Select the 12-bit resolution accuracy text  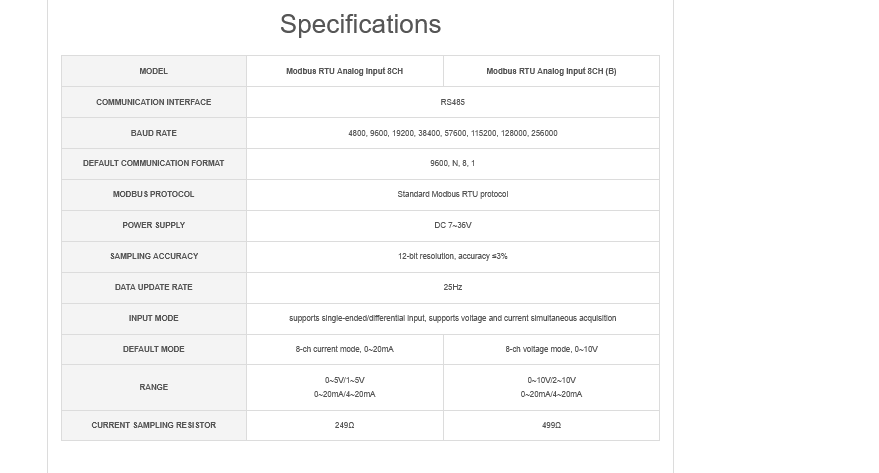452,256
